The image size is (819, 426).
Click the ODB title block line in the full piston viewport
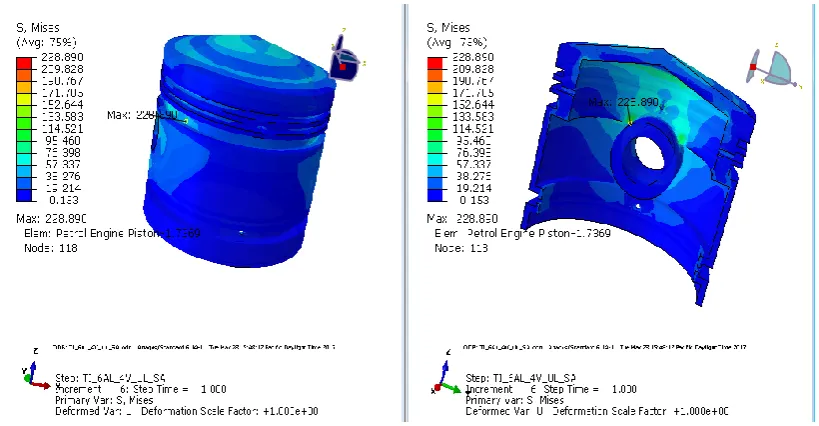pyautogui.click(x=194, y=347)
